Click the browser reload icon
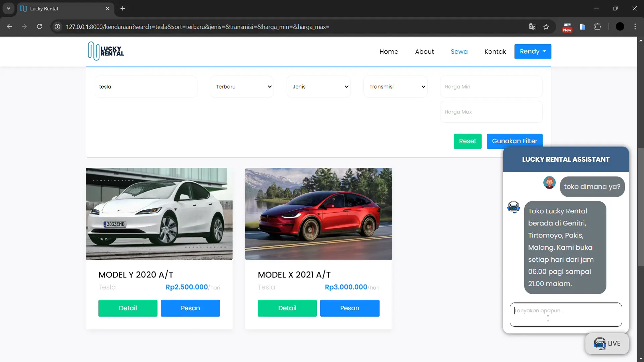The height and width of the screenshot is (362, 644). (39, 27)
